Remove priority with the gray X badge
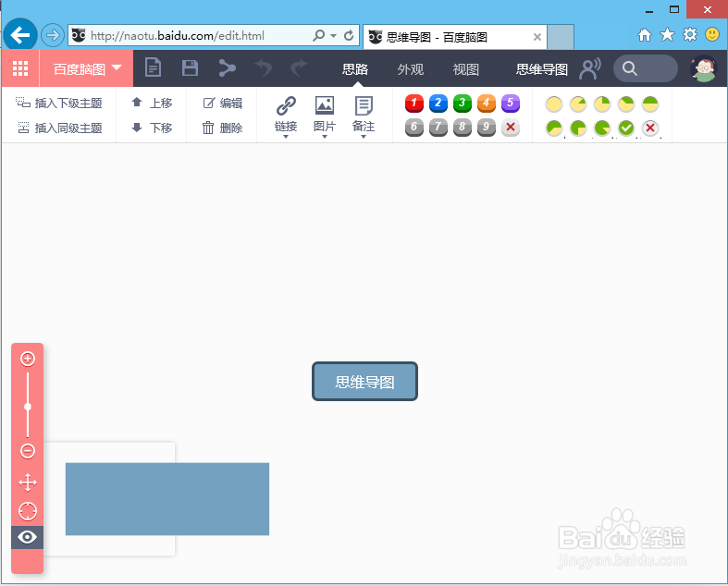 pyautogui.click(x=511, y=128)
